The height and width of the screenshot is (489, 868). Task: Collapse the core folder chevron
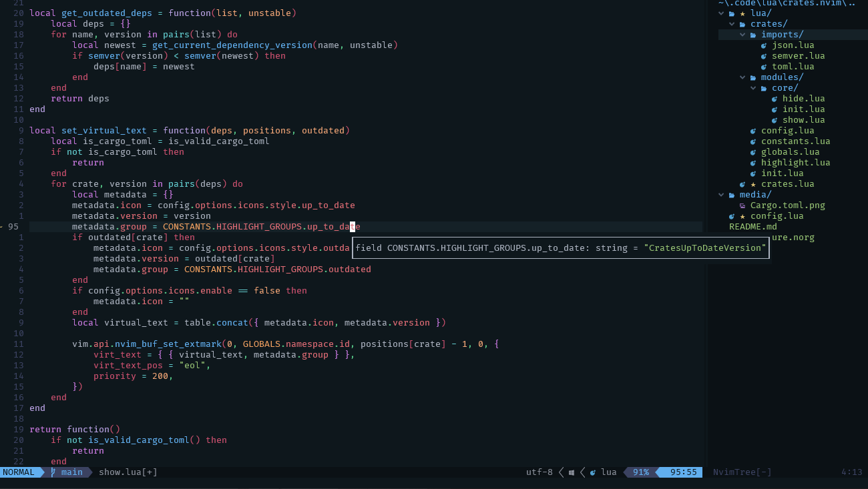(x=753, y=88)
